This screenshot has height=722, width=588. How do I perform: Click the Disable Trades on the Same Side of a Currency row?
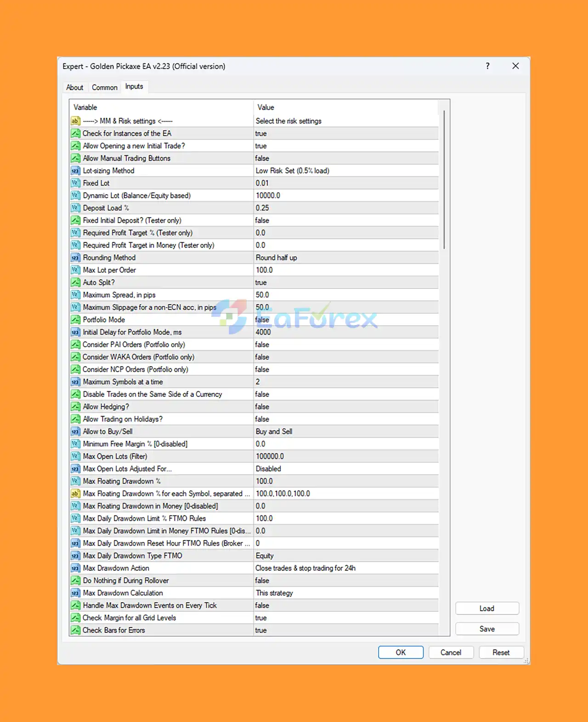[x=254, y=394]
